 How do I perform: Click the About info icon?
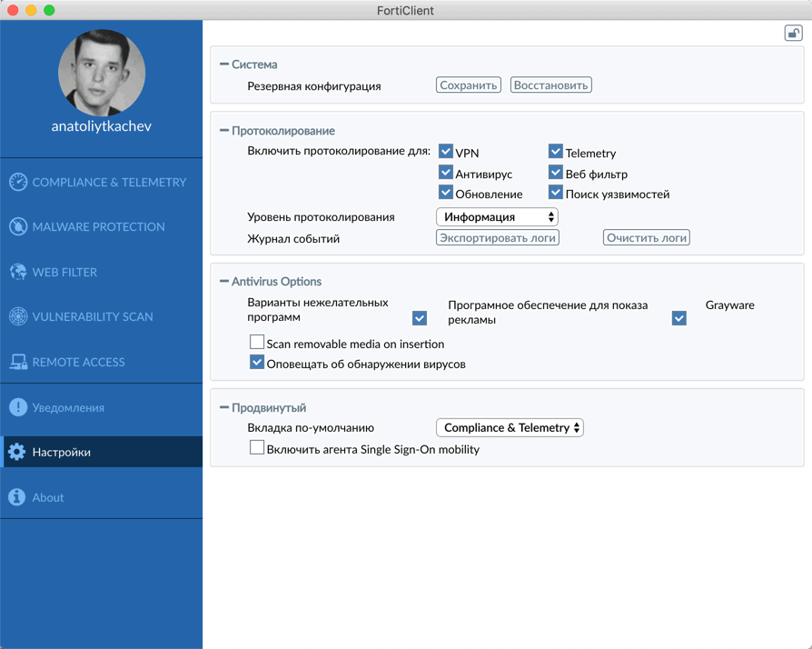click(x=17, y=496)
